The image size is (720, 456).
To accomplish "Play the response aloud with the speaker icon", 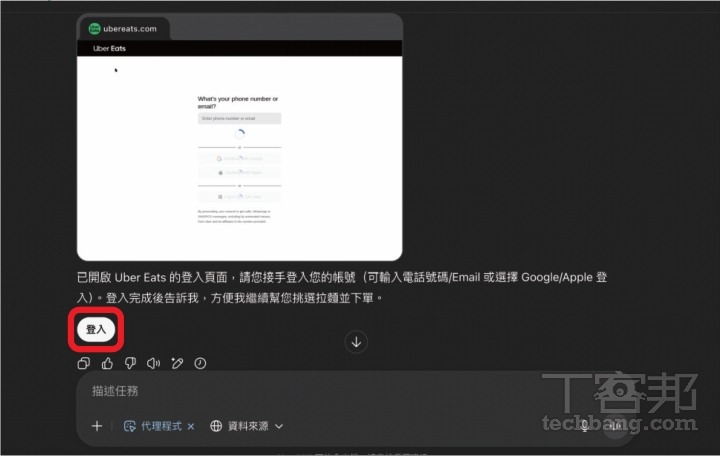I will [x=153, y=363].
